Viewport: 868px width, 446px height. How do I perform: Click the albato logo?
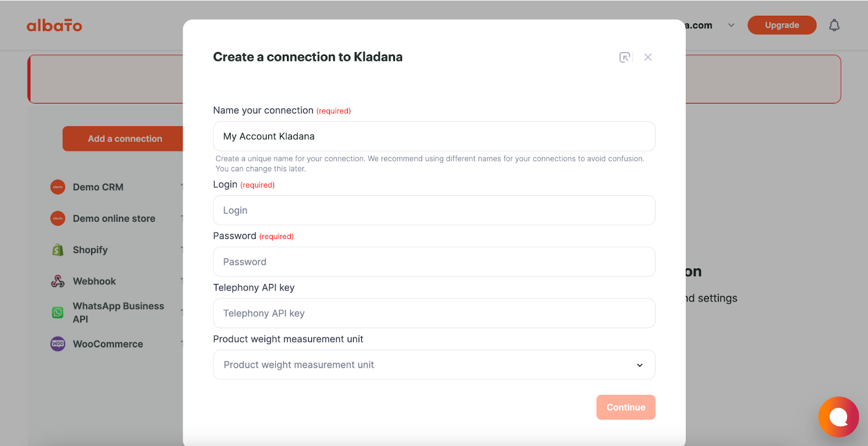coord(54,25)
